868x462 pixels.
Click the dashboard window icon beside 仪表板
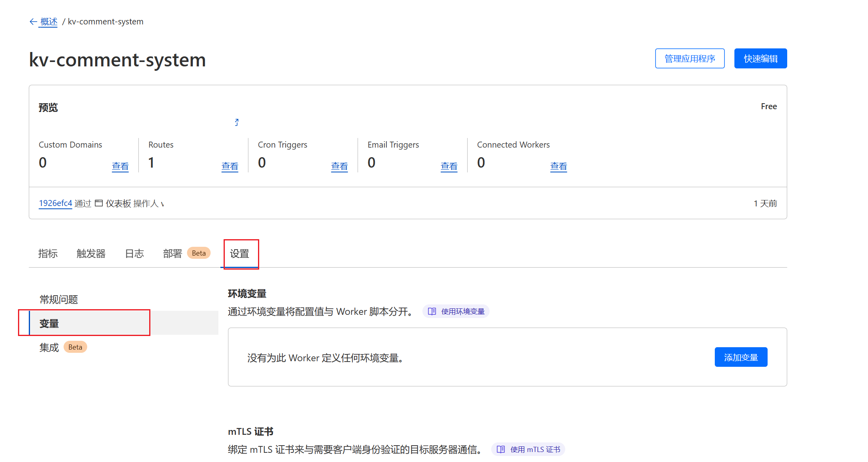click(x=99, y=203)
